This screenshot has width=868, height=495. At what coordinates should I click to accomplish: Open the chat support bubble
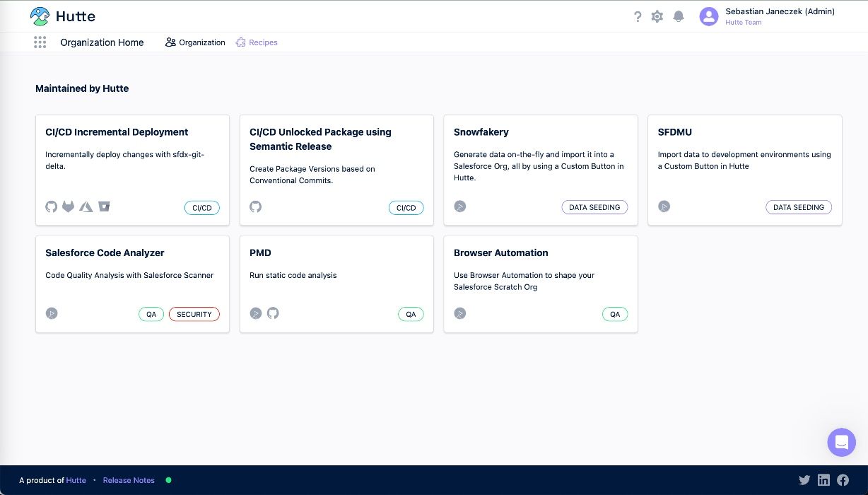pyautogui.click(x=841, y=442)
